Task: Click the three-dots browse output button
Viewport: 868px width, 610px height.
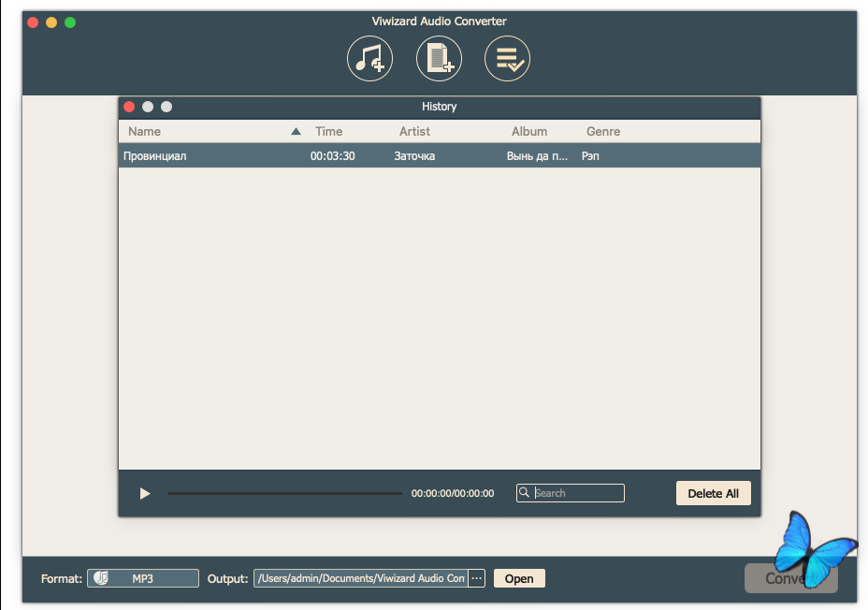Action: click(x=477, y=579)
